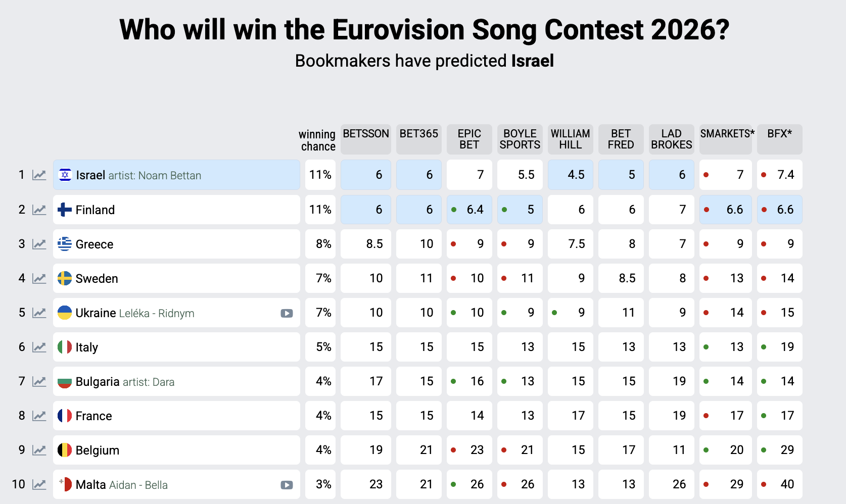Click Finland's Boylesports odds of 5

(x=520, y=210)
